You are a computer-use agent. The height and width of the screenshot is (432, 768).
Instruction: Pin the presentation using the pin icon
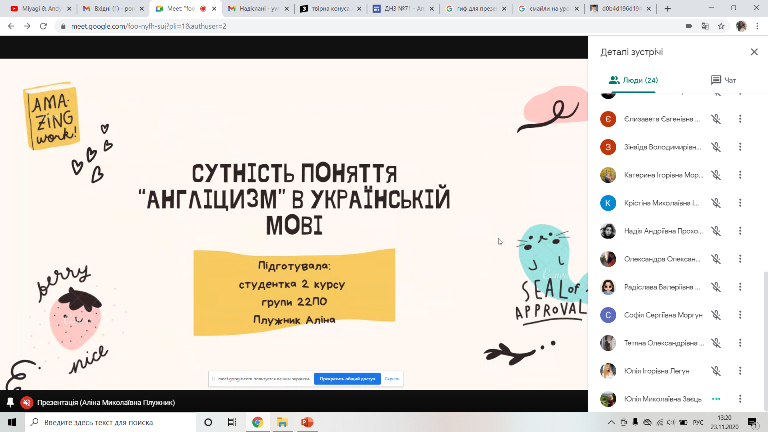[x=10, y=402]
